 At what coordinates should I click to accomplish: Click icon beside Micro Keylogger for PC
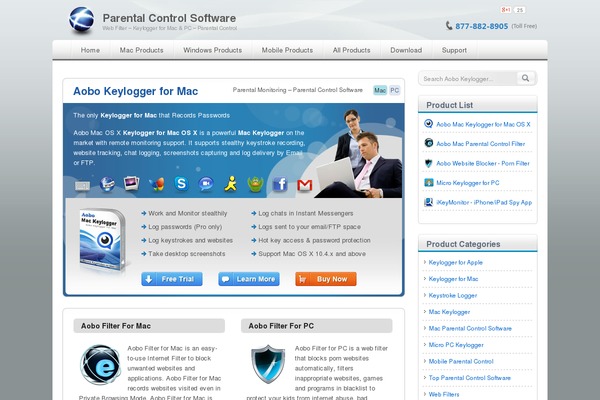pyautogui.click(x=429, y=183)
